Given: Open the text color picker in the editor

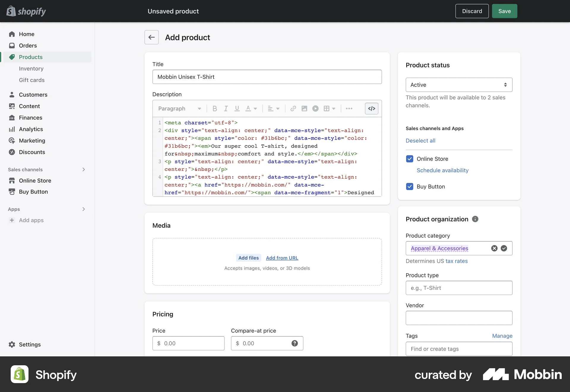Looking at the screenshot, I should coord(251,108).
